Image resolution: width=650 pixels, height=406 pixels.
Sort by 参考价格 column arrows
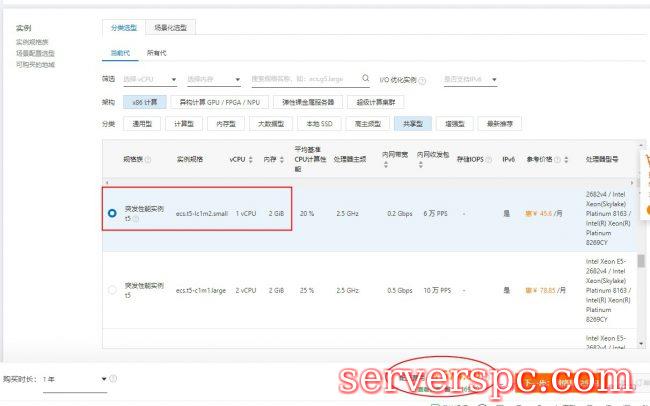coord(567,159)
